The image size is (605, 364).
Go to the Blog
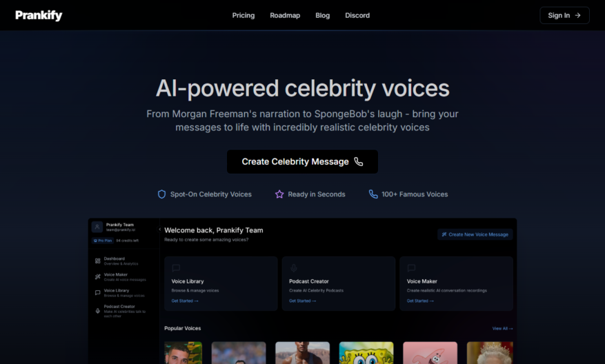coord(323,15)
